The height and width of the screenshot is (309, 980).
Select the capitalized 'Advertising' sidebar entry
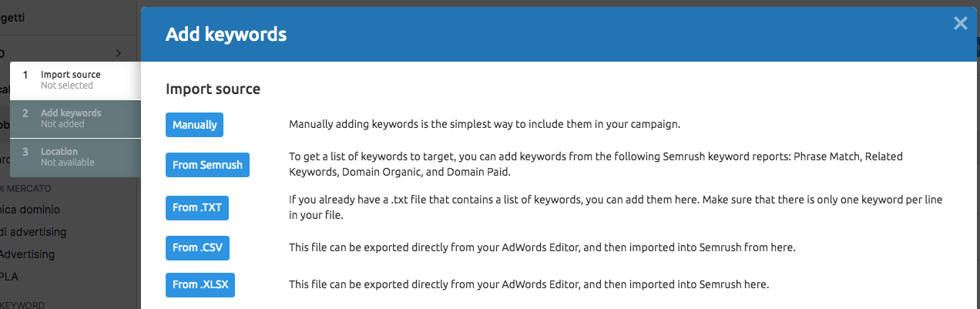[x=27, y=254]
